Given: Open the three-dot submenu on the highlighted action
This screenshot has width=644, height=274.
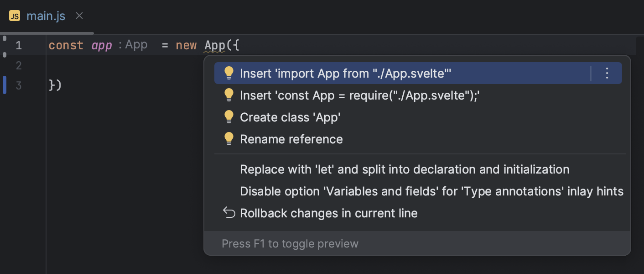Looking at the screenshot, I should (607, 73).
